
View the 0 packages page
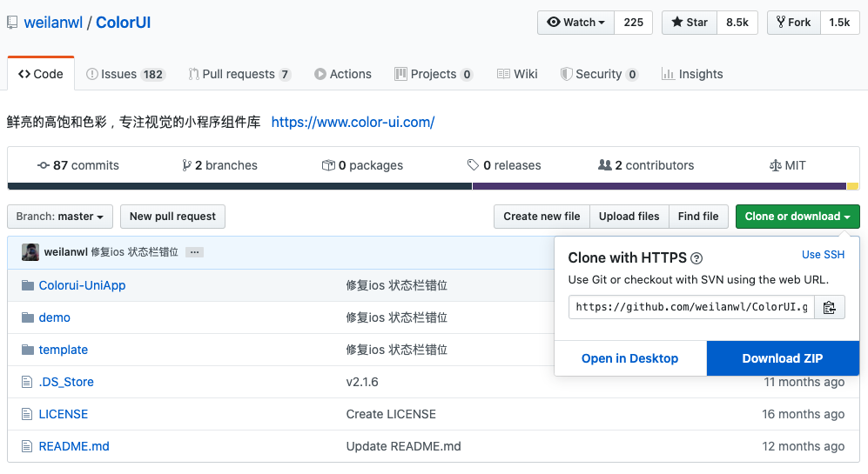pyautogui.click(x=362, y=165)
